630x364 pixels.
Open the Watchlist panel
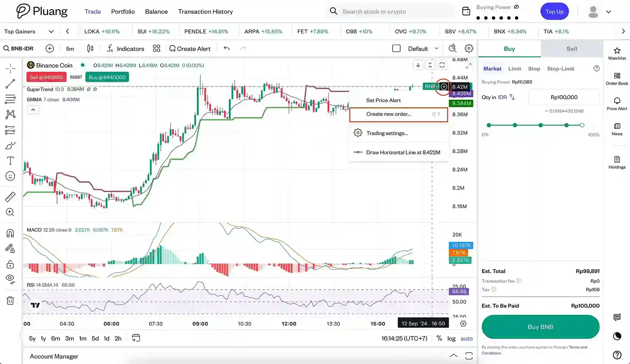[617, 54]
